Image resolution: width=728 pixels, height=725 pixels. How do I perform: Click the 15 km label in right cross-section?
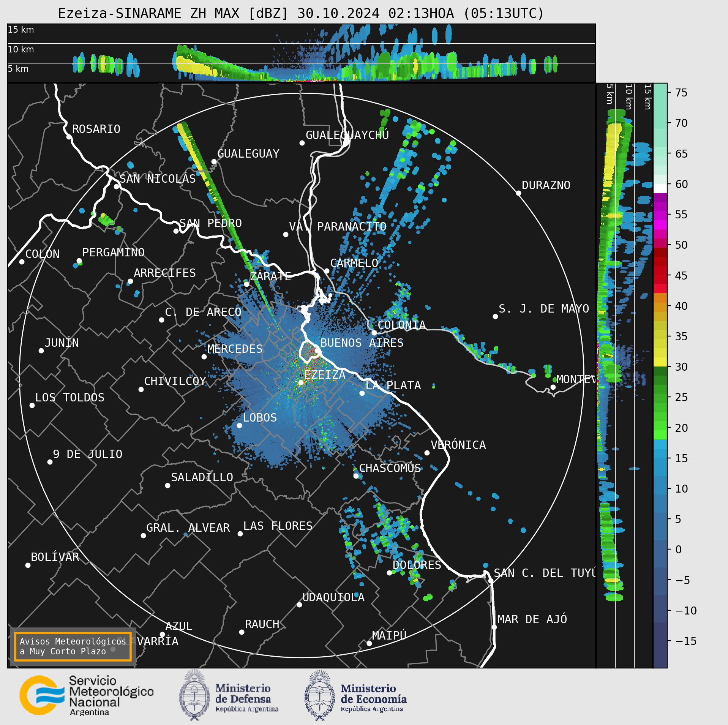[x=647, y=97]
